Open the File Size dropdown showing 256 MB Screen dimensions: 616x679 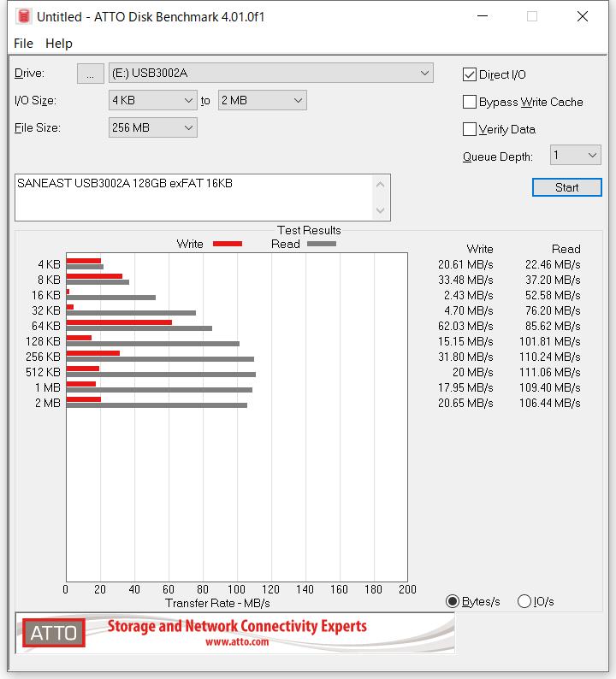152,127
